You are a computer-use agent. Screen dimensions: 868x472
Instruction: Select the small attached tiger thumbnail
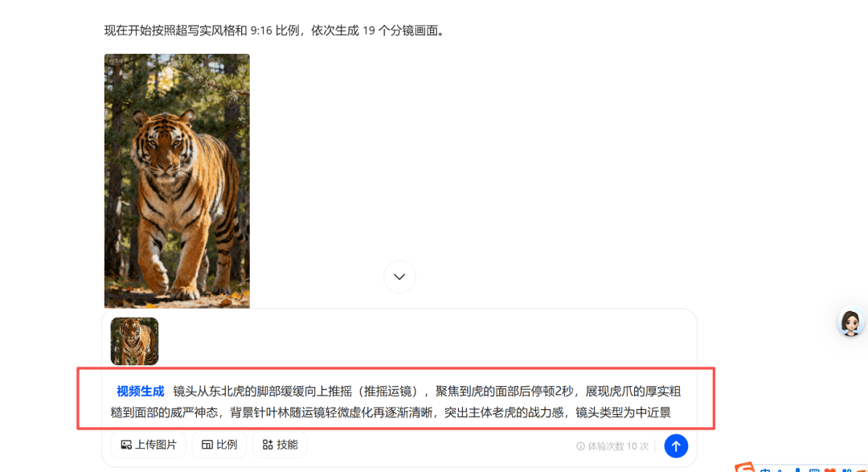click(x=134, y=341)
